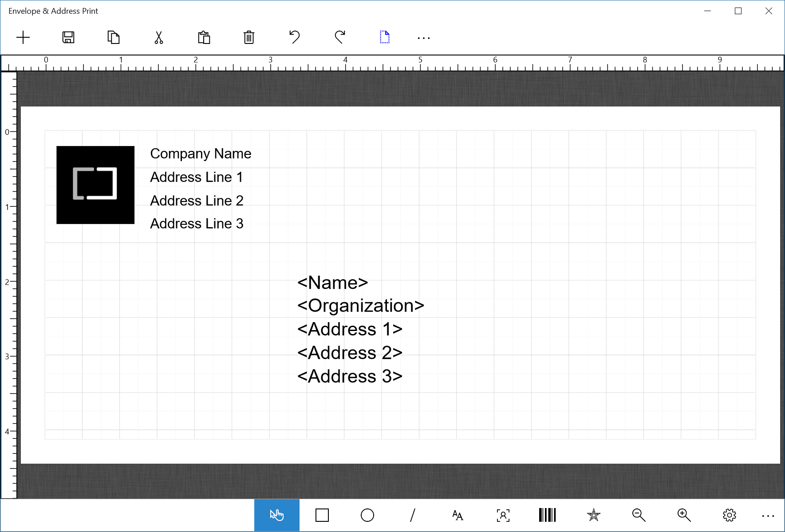Minimize the Envelope & Address Print window
Viewport: 785px width, 532px height.
708,11
